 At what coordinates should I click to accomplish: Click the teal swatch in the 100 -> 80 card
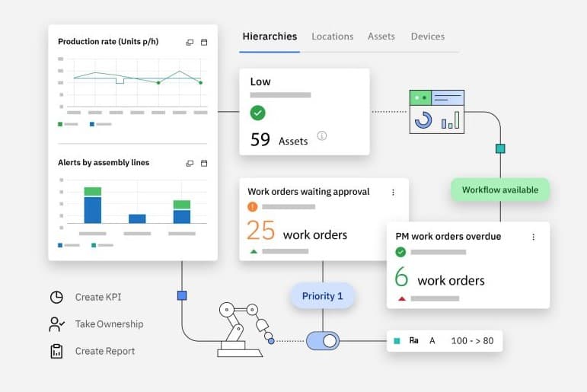(x=397, y=341)
